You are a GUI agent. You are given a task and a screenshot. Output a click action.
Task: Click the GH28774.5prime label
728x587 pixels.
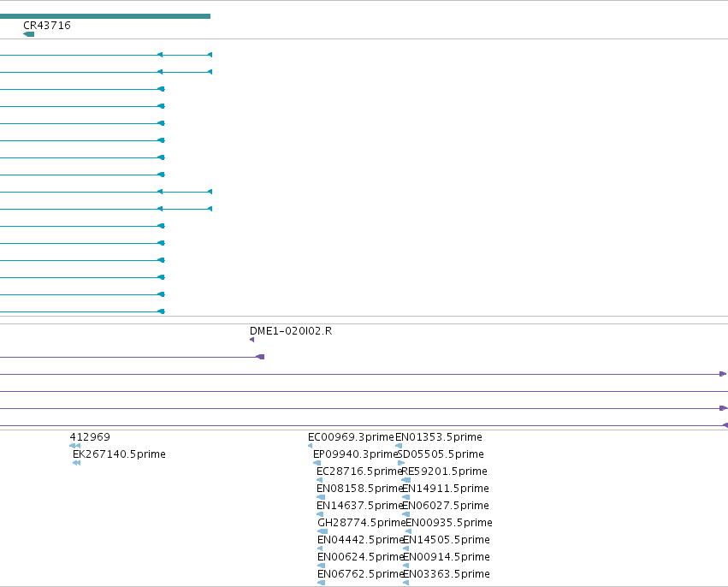click(x=361, y=523)
